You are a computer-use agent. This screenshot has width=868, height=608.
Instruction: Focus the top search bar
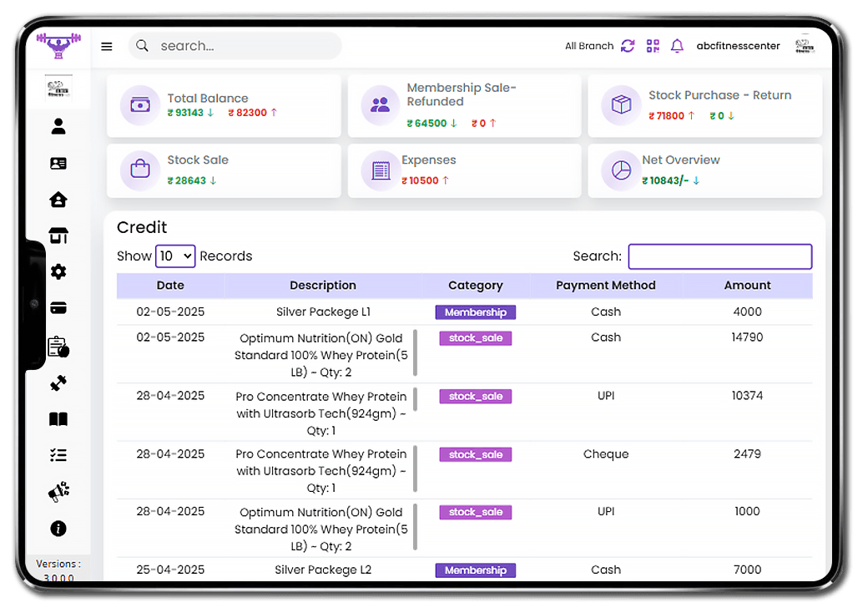point(242,46)
